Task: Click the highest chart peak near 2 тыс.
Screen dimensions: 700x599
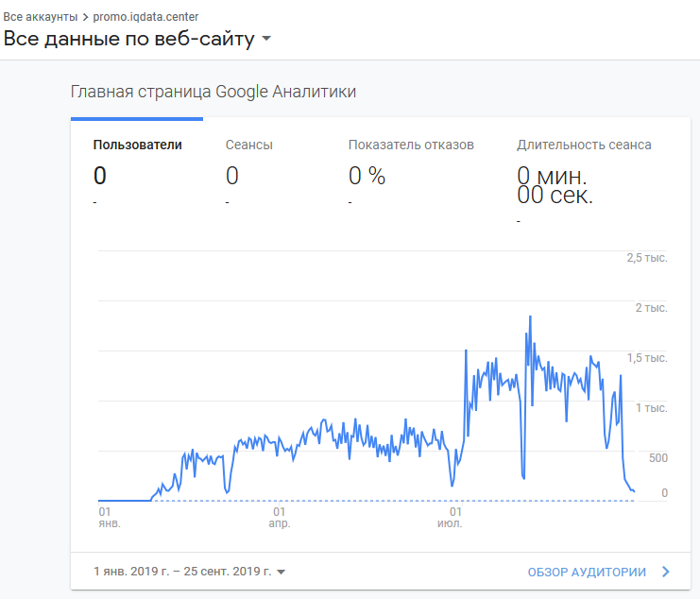Action: pos(530,317)
